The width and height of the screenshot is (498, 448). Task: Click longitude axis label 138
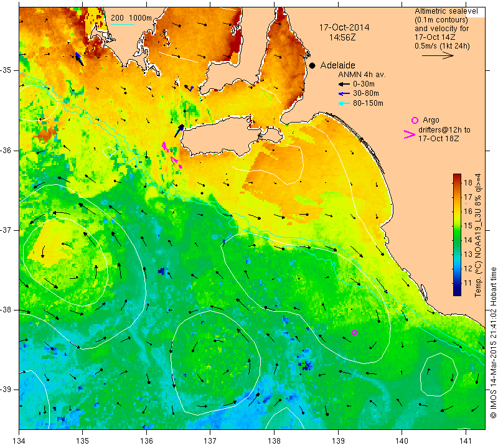tap(274, 441)
